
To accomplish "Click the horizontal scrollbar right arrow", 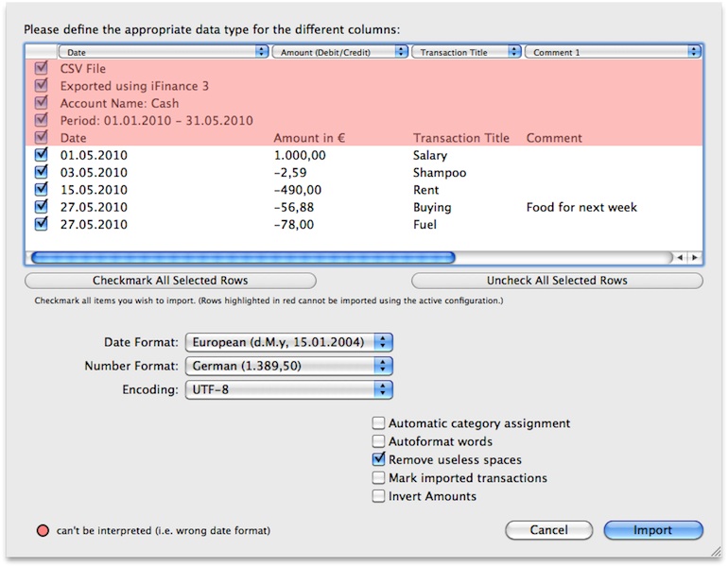I will pyautogui.click(x=695, y=257).
